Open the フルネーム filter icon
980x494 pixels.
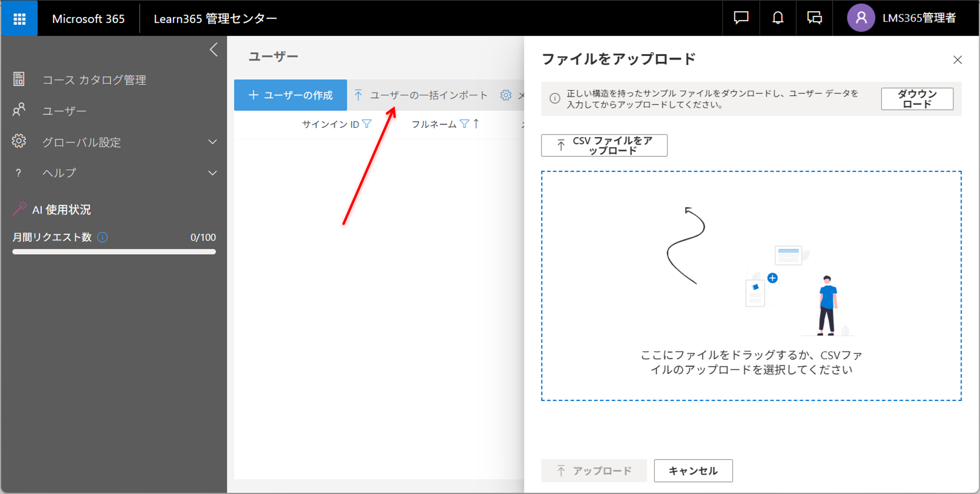coord(465,124)
